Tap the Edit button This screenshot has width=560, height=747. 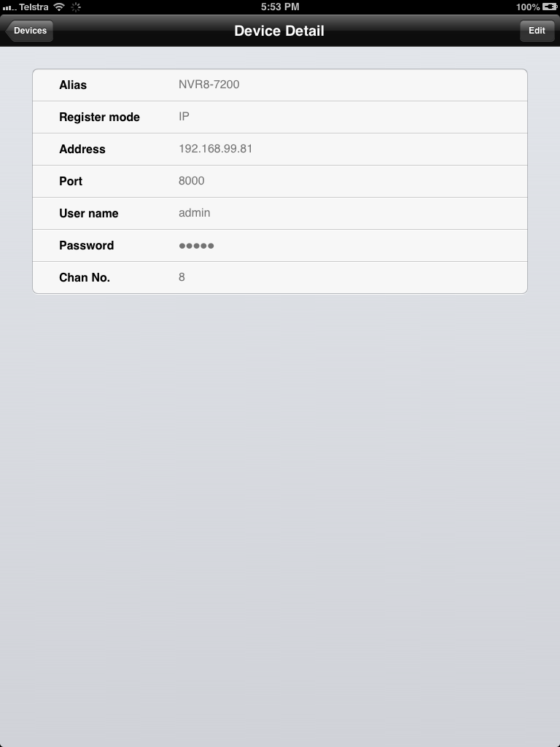tap(537, 31)
